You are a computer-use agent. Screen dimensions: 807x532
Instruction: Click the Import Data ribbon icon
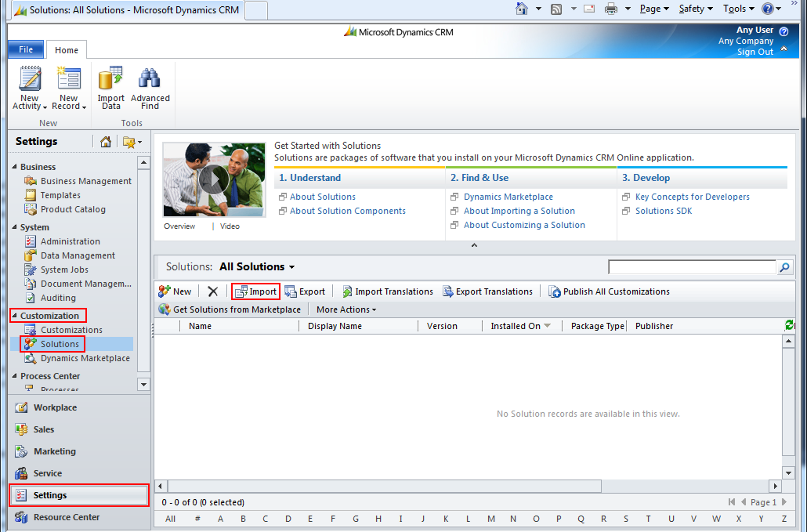(x=110, y=78)
